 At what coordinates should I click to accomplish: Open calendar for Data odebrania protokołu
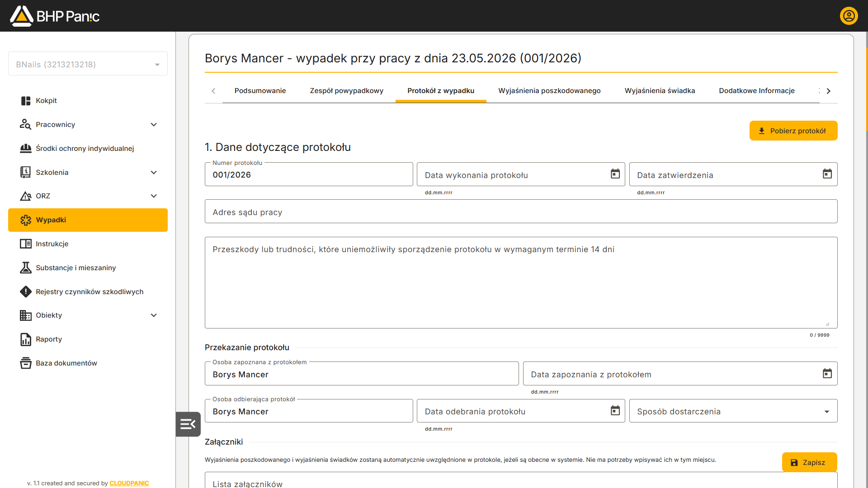615,411
